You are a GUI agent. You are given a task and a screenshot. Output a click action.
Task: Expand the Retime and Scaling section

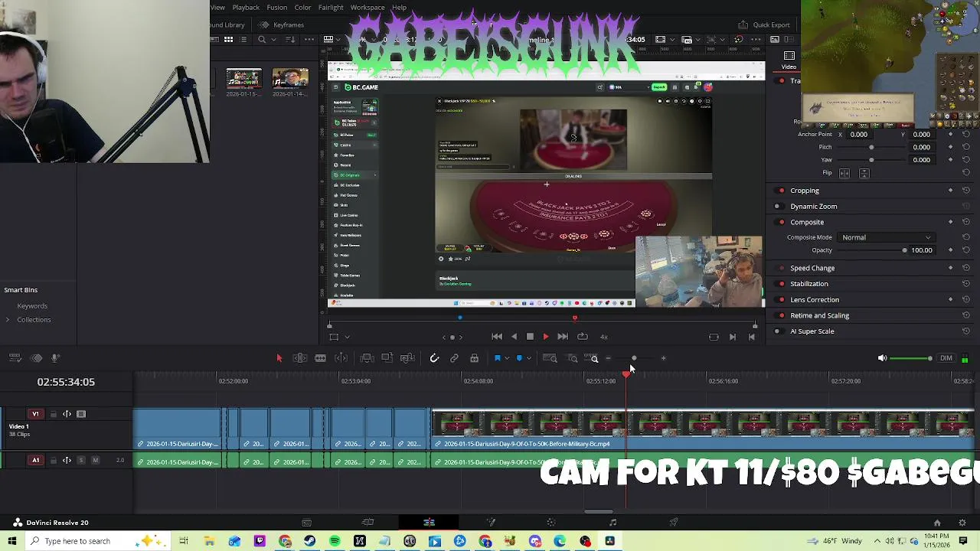[x=819, y=315]
